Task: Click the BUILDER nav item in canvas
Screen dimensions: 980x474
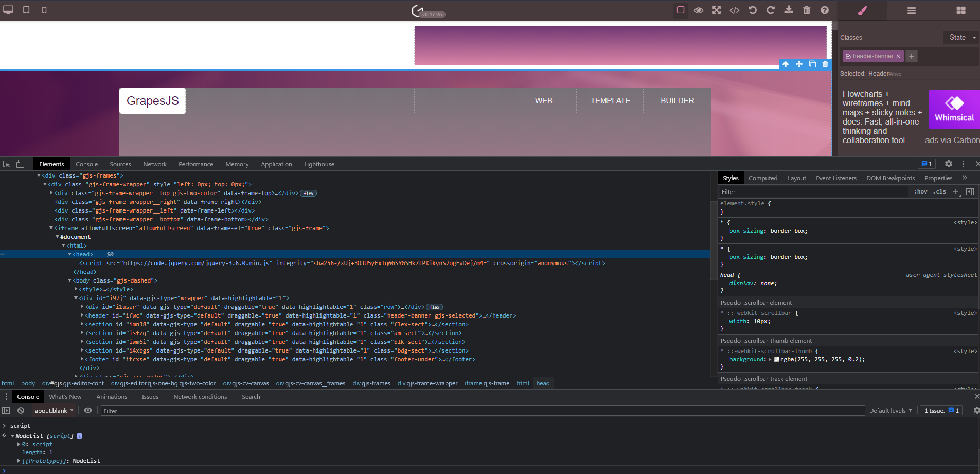Action: (x=677, y=101)
